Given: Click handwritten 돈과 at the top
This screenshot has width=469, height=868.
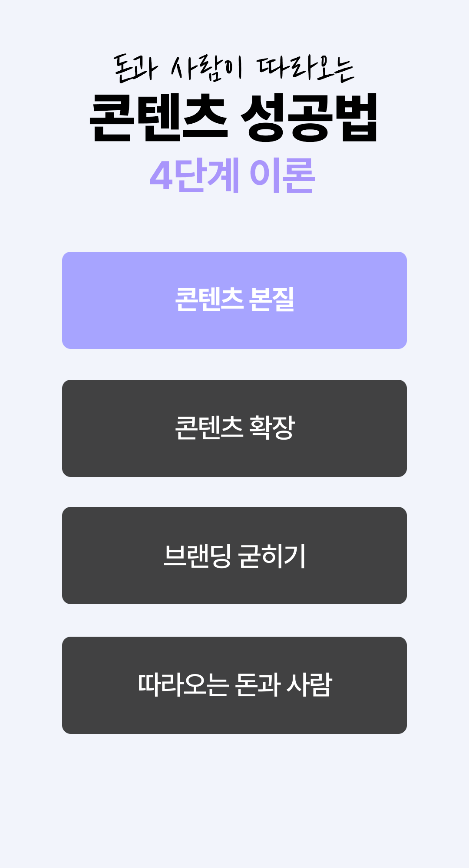Looking at the screenshot, I should (x=135, y=69).
